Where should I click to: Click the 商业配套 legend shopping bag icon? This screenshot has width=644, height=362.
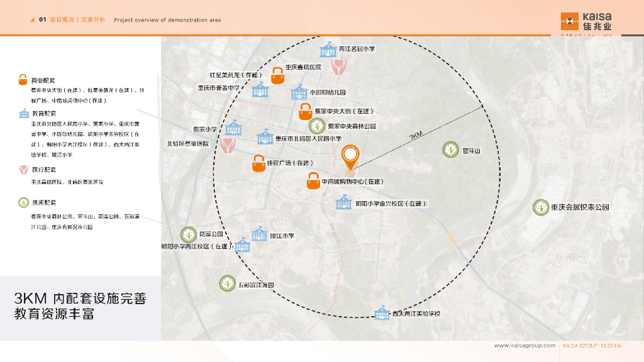coord(23,80)
